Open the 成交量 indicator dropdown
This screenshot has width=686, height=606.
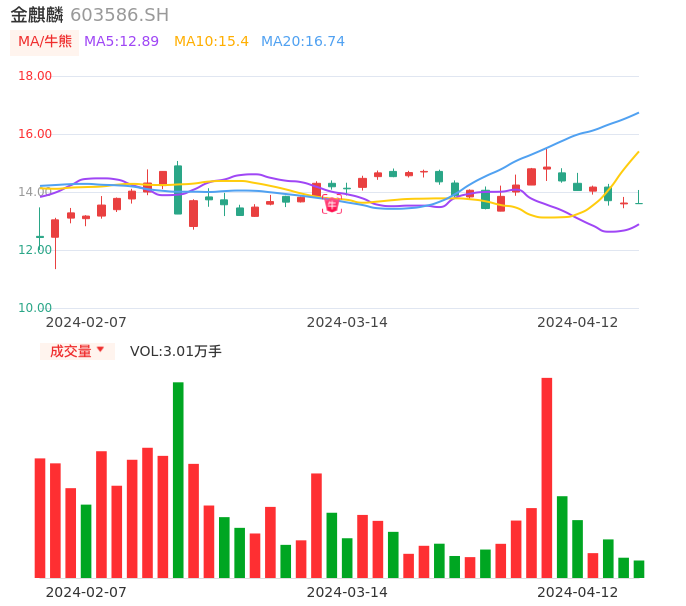71,351
